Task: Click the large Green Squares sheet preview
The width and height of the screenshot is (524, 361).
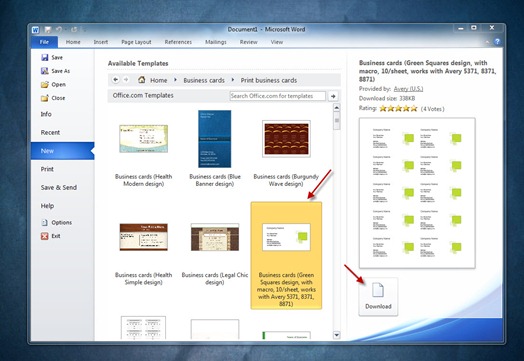Action: (417, 193)
